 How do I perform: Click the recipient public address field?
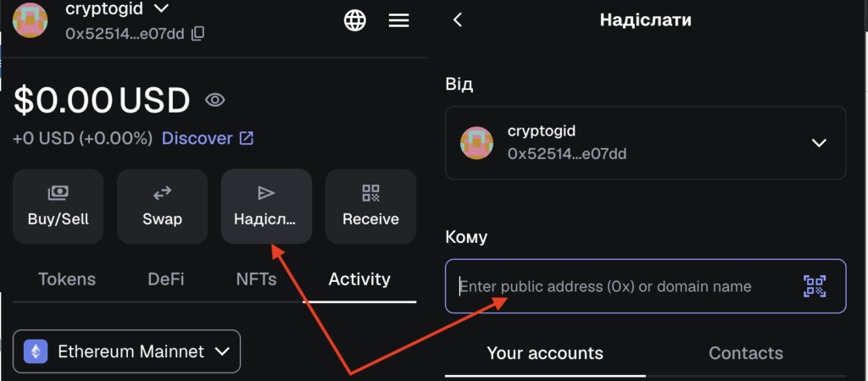(619, 286)
